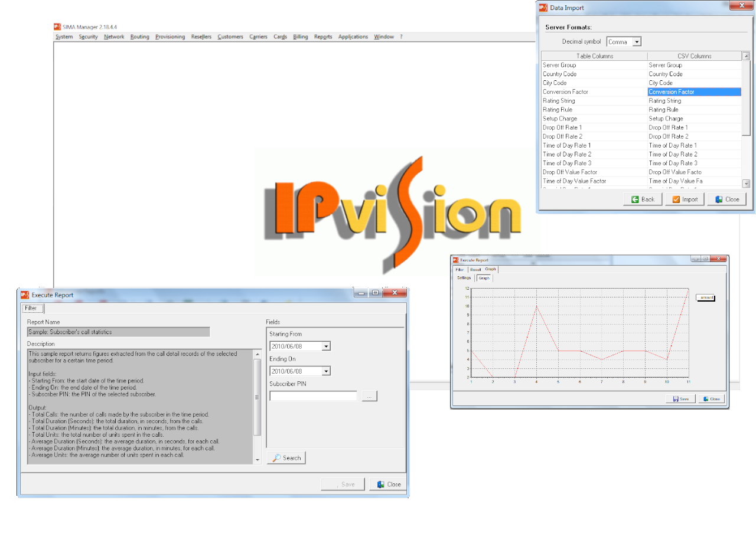The width and height of the screenshot is (756, 543).
Task: Open the Security menu
Action: (x=89, y=37)
